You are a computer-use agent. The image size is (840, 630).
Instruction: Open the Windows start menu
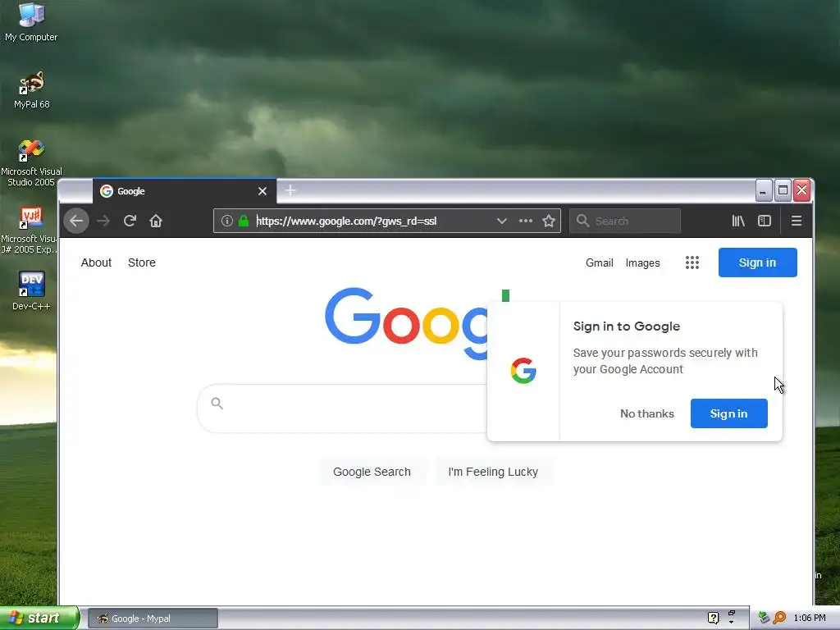coord(39,618)
